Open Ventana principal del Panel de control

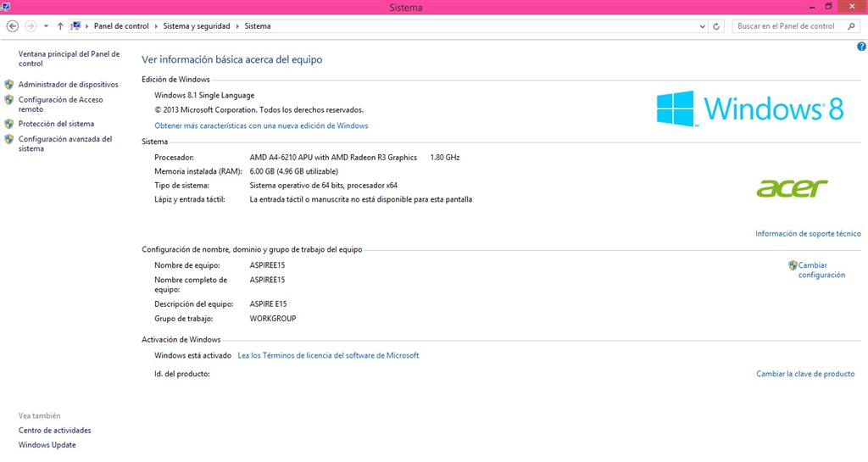[x=70, y=58]
